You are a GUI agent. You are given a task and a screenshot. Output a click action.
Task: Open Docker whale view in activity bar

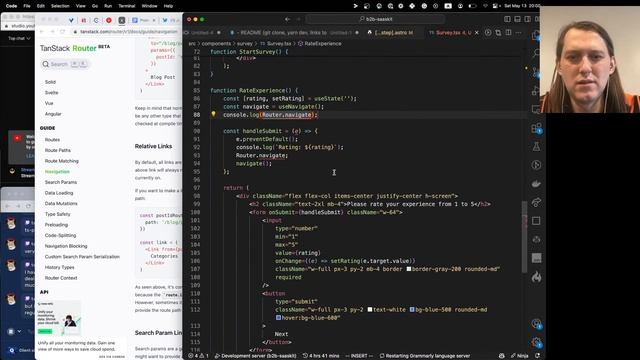536,184
